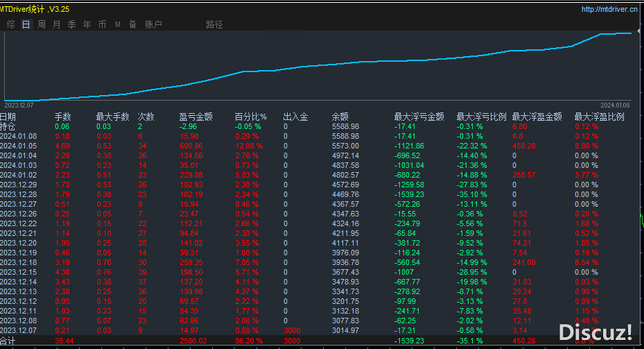644x349 pixels.
Task: Click the 盈亏金额 column header
Action: [x=196, y=117]
